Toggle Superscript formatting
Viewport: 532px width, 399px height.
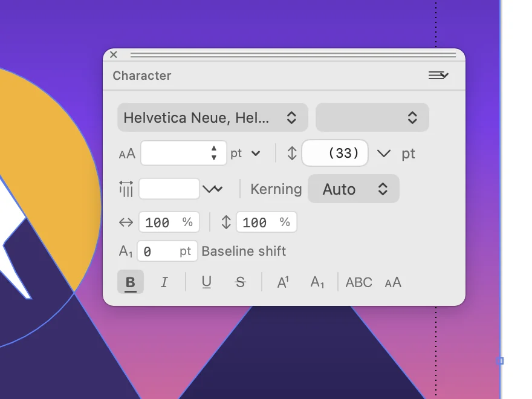(283, 282)
